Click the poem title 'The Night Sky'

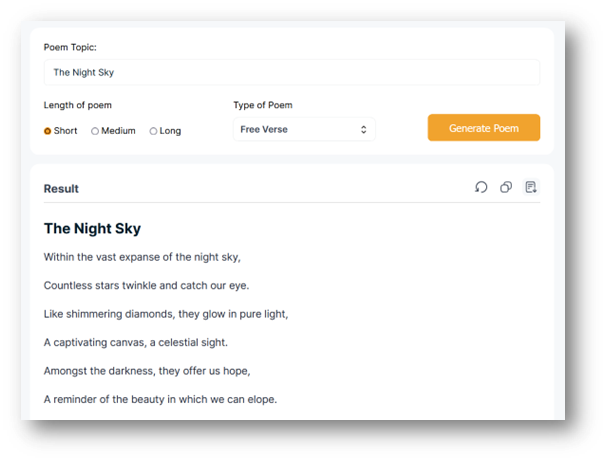click(92, 228)
